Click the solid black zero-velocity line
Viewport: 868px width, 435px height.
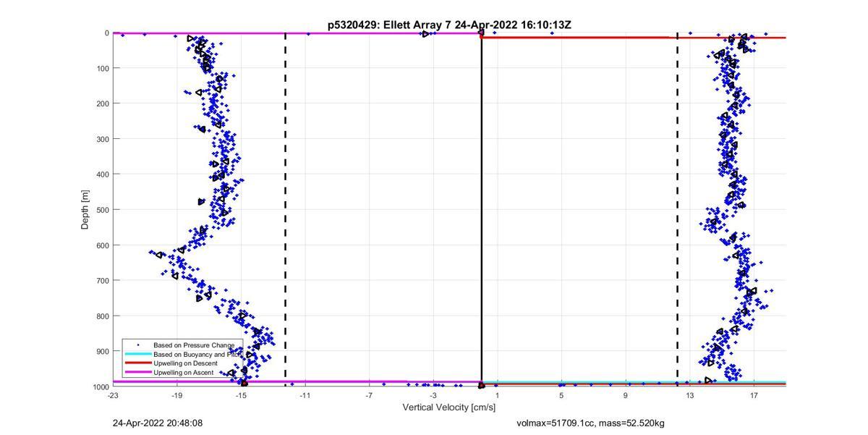[x=482, y=209]
